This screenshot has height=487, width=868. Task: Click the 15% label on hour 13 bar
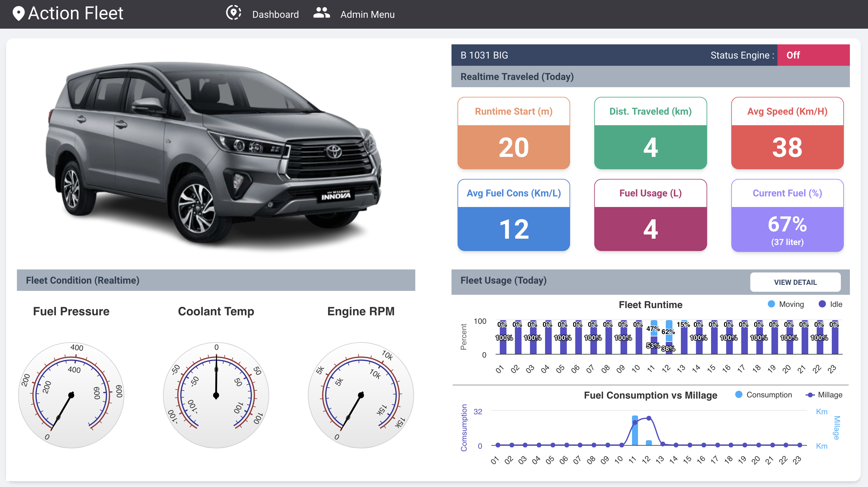(683, 324)
